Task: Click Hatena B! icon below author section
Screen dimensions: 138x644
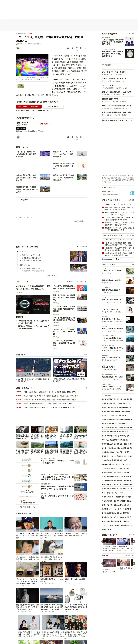Action: pyautogui.click(x=81, y=137)
